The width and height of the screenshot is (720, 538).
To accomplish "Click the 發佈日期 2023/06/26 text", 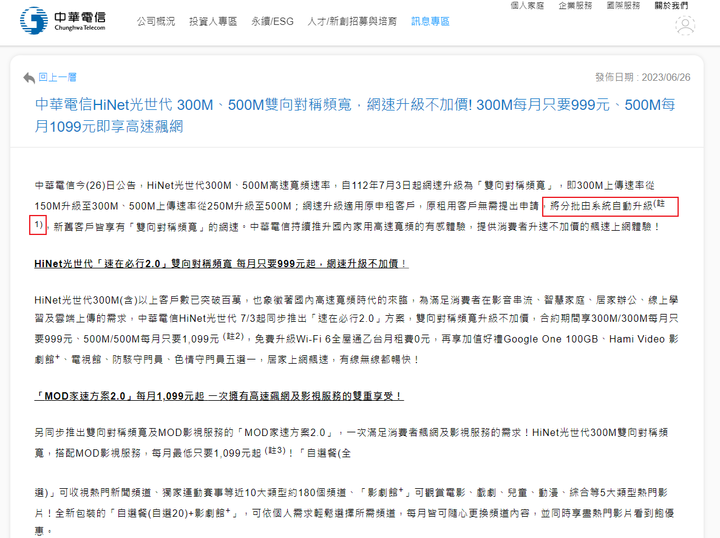I will [x=643, y=77].
